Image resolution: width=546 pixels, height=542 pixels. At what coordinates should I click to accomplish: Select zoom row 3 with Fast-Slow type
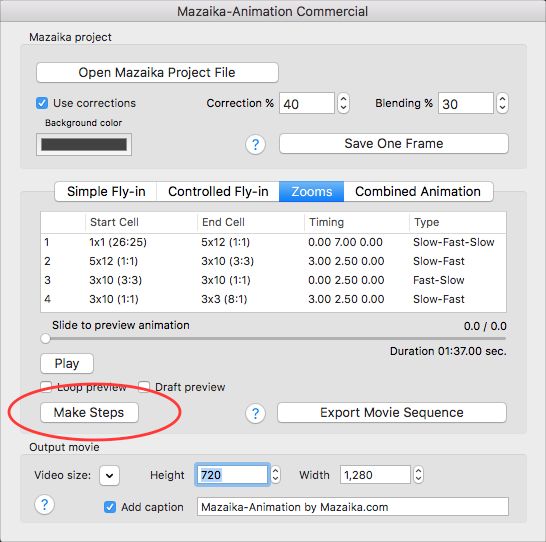[x=273, y=280]
